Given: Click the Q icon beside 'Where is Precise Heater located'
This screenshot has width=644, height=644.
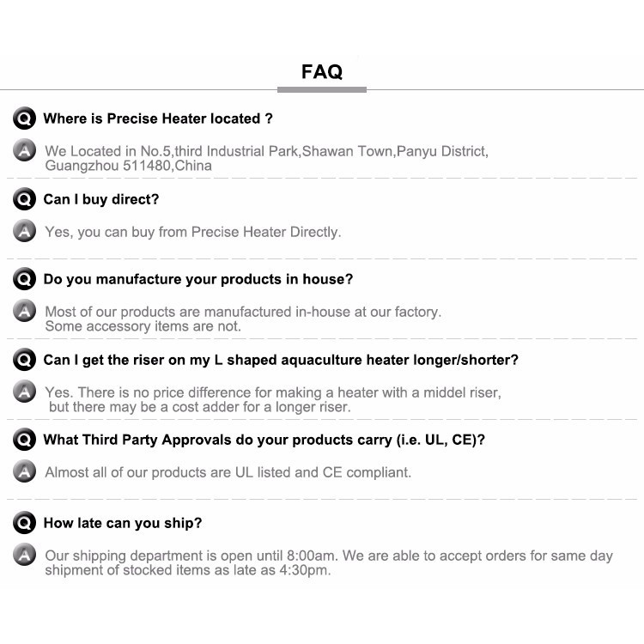Looking at the screenshot, I should coord(24,118).
